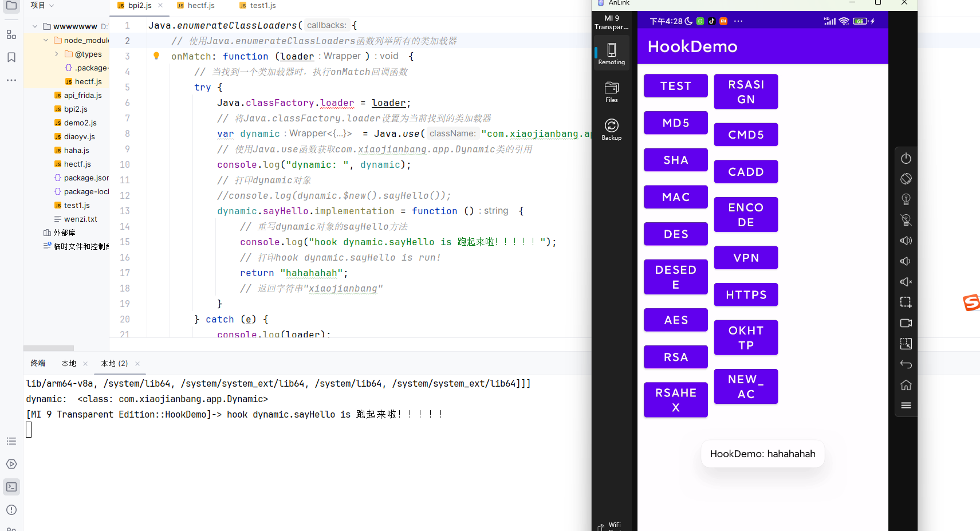Tap the VPN button in HookDemo
Viewport: 980px width, 531px height.
pos(746,258)
